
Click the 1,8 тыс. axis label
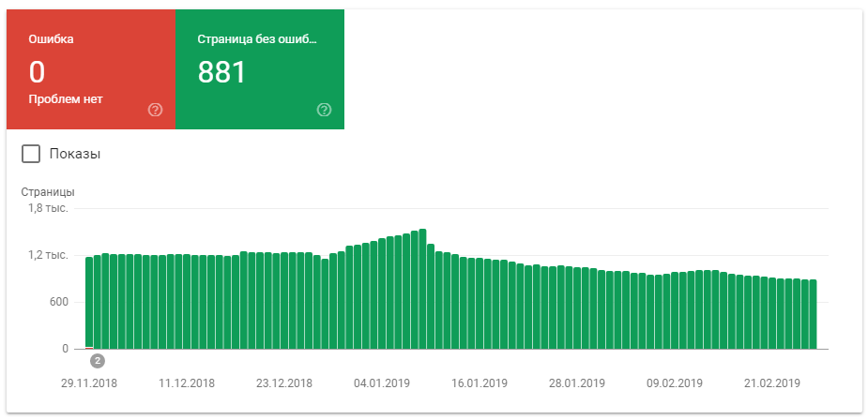48,208
